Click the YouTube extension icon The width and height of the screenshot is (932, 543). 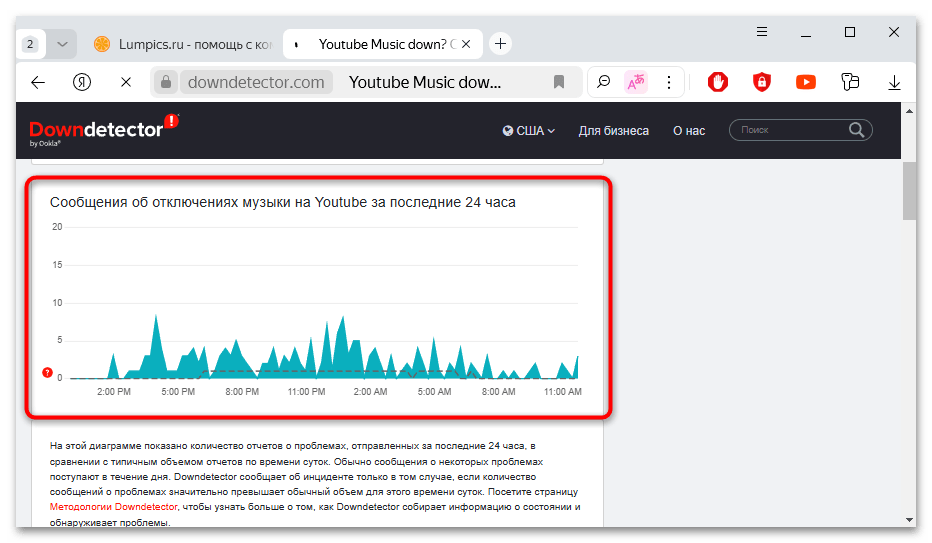(x=805, y=82)
